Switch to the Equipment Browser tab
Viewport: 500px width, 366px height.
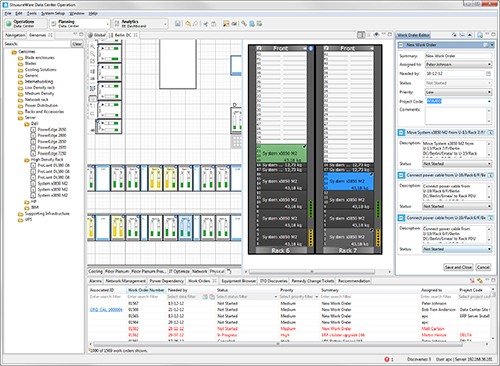pyautogui.click(x=238, y=281)
